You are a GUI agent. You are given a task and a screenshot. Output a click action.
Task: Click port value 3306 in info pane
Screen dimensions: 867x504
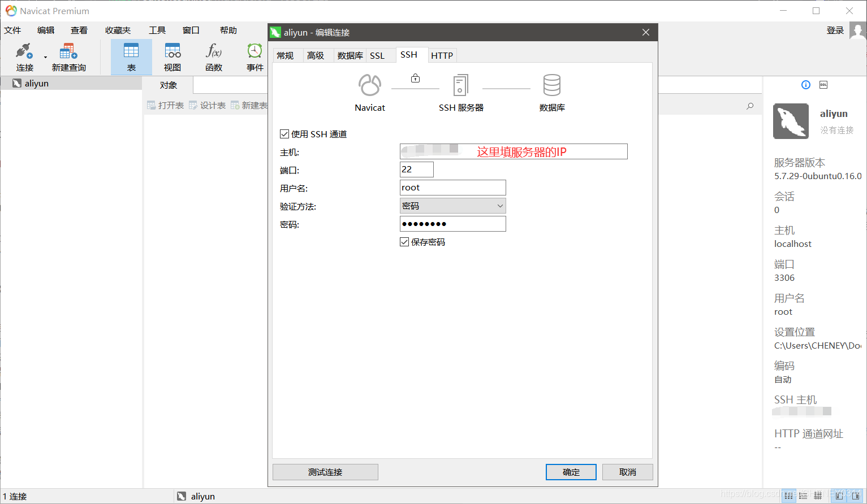784,277
